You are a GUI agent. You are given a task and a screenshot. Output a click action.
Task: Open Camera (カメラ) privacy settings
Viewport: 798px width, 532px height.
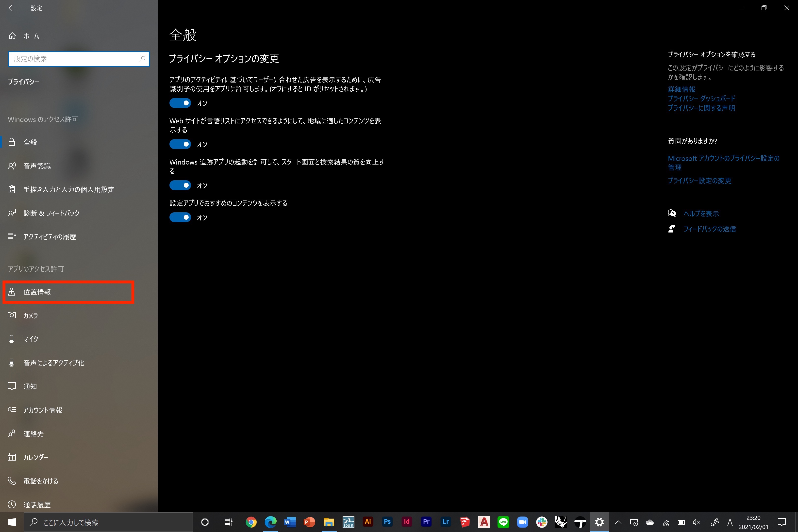click(31, 316)
